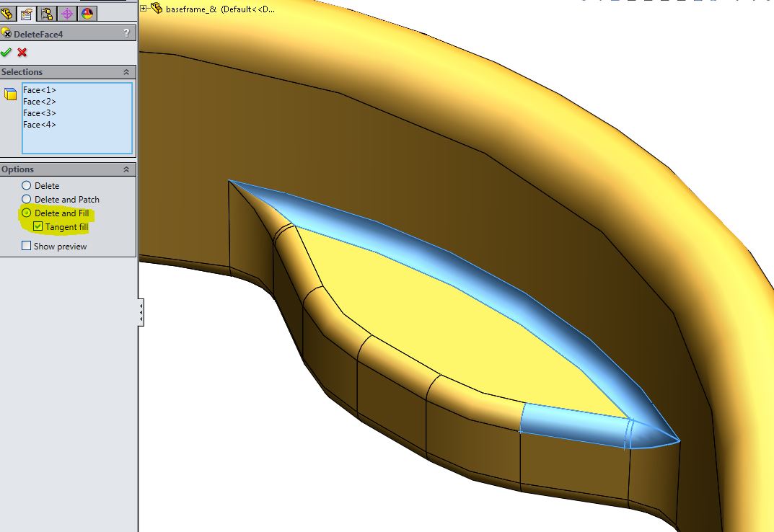The image size is (774, 532).
Task: Choose the Delete radio option
Action: 26,185
